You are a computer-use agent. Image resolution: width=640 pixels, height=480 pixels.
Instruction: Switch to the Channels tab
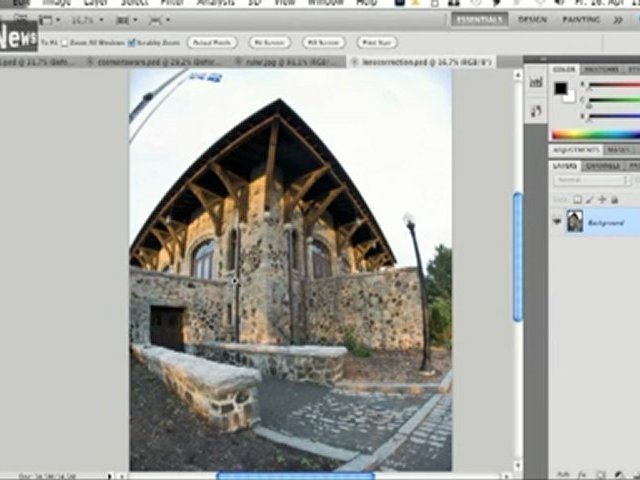coord(602,166)
